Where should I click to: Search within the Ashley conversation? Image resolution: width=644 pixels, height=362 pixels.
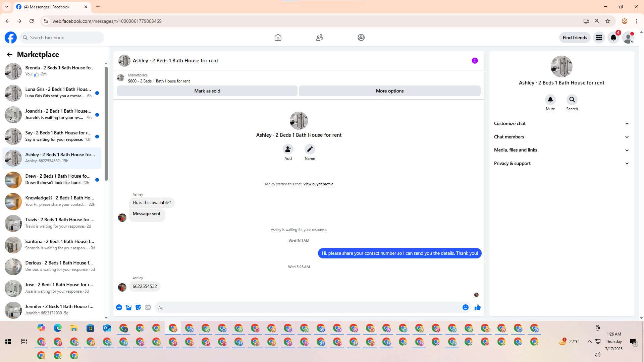point(572,100)
